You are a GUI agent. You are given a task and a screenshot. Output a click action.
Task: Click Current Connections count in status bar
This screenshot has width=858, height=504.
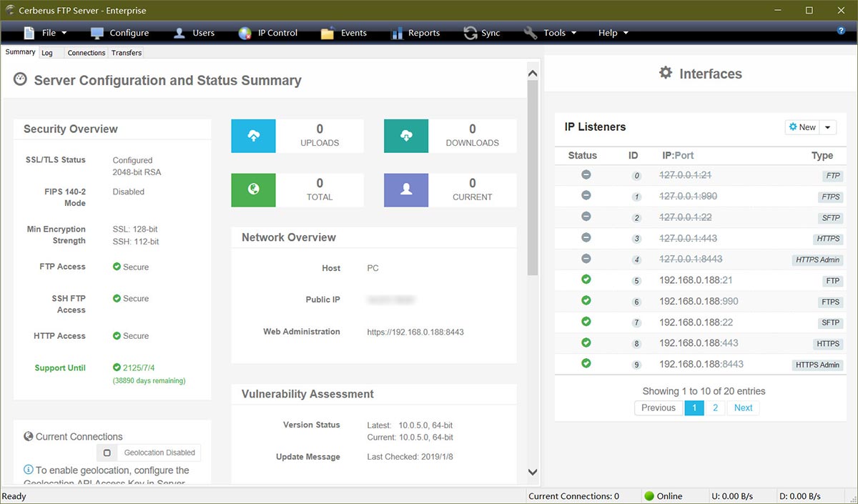[x=574, y=496]
